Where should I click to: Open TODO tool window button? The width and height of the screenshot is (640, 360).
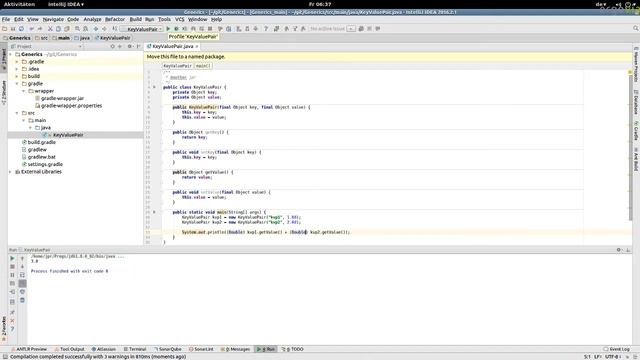292,349
